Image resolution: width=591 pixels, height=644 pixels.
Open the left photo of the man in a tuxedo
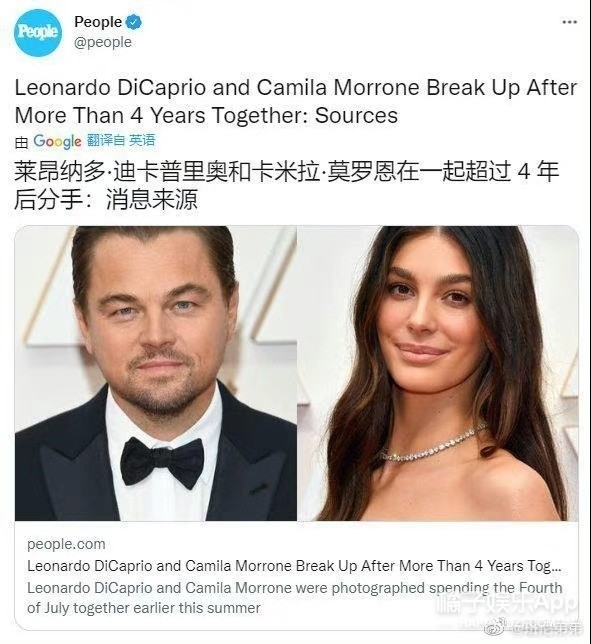156,373
